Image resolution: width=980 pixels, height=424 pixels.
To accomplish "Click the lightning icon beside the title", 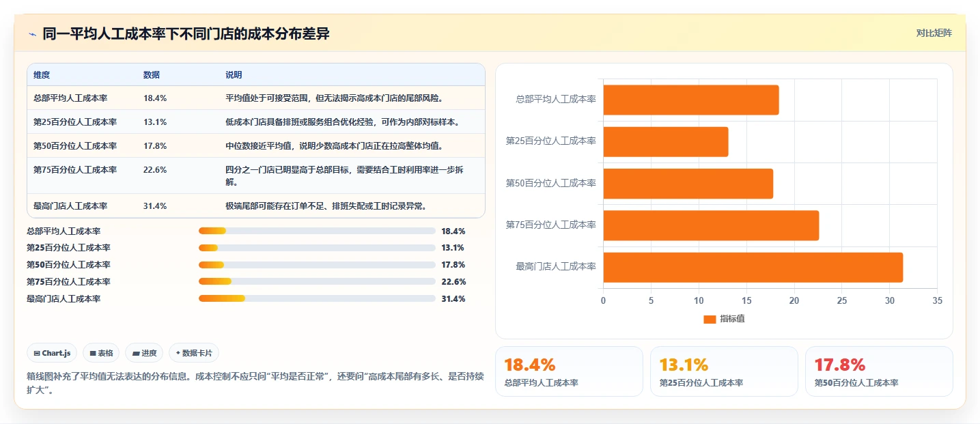I will point(33,34).
